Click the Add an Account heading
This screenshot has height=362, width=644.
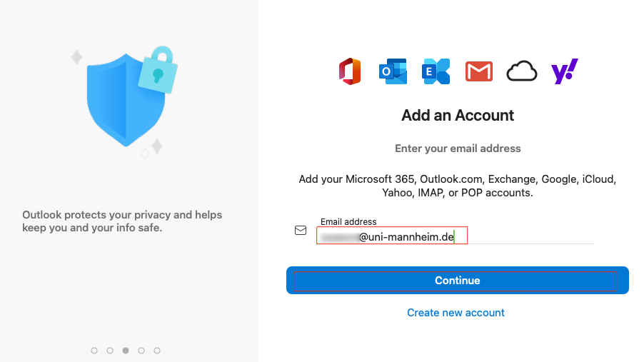coord(458,116)
